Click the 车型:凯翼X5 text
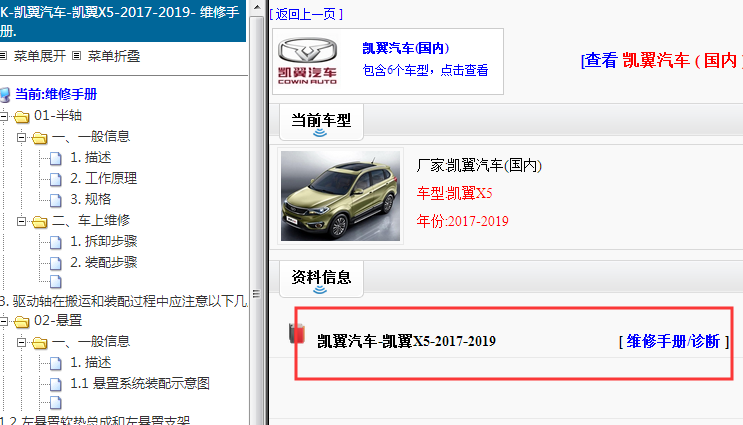 tap(454, 193)
